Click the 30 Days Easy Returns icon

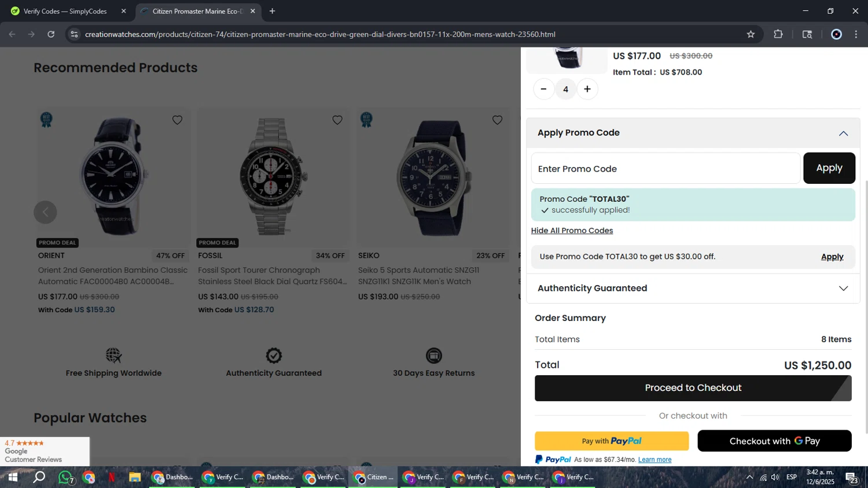coord(434,355)
